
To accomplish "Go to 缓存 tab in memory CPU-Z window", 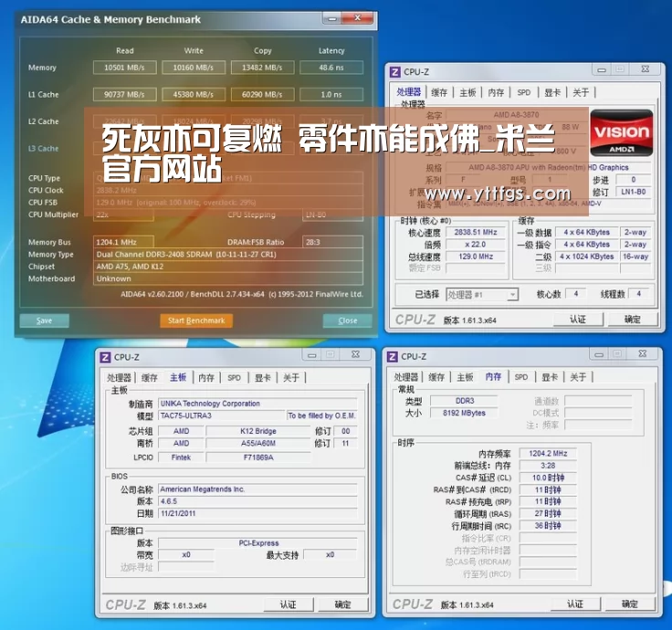I will coord(436,377).
